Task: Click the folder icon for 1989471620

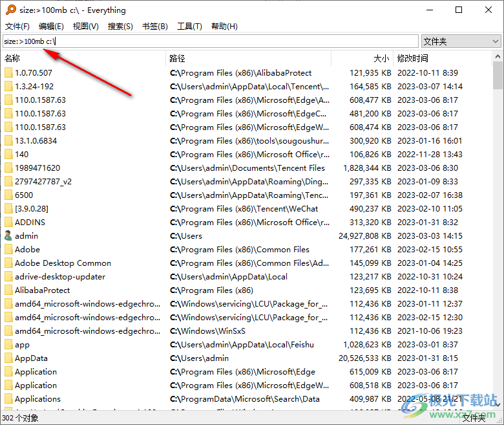Action: pos(8,168)
